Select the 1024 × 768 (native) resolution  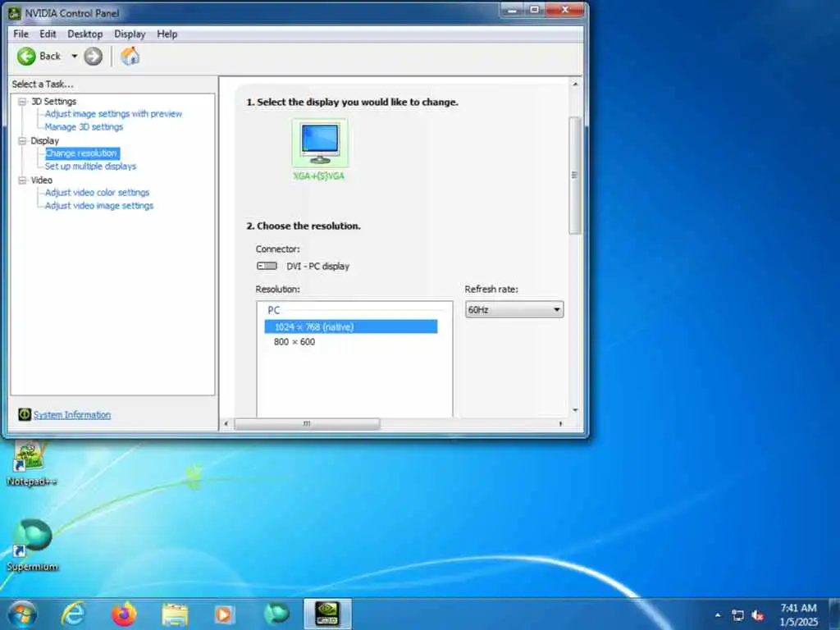(x=351, y=326)
